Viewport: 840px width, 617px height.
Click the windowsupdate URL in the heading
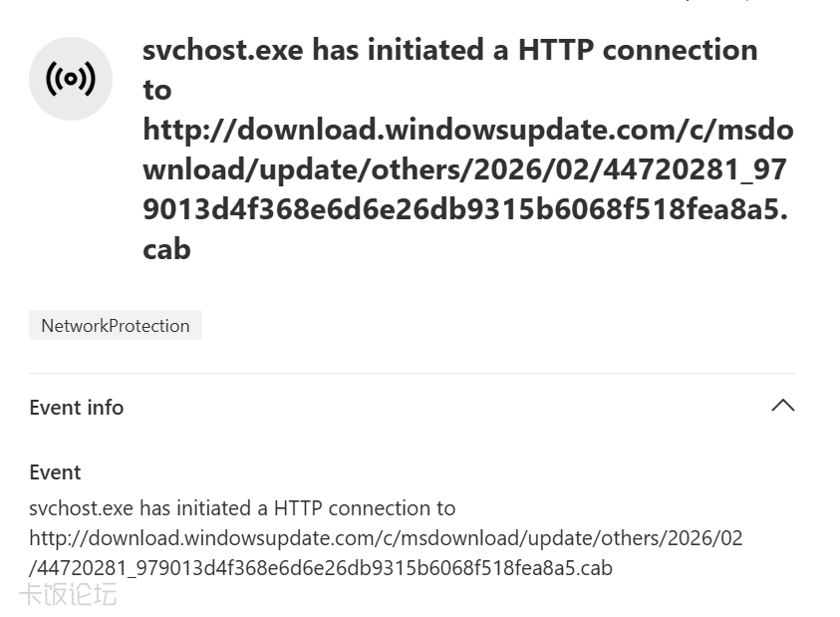click(468, 130)
